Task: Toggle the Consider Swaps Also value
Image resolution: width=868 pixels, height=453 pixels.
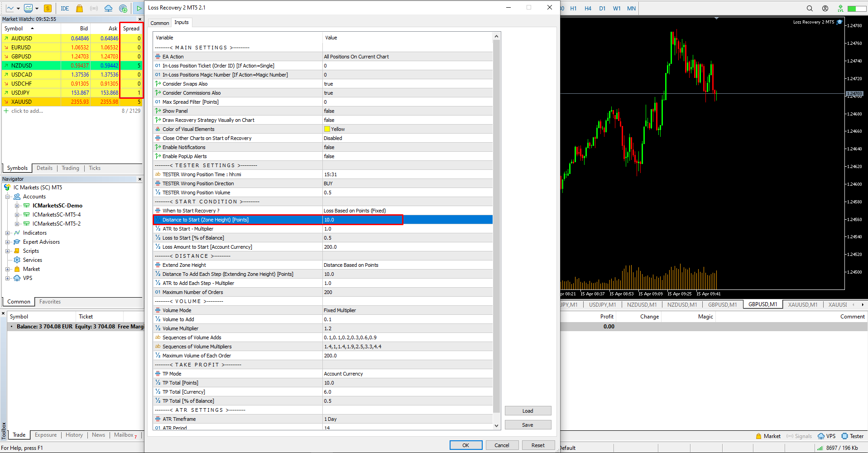Action: 408,84
